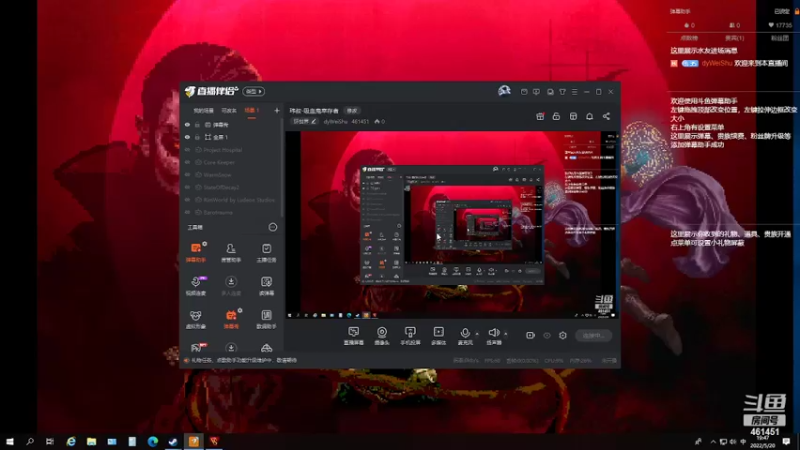Expand the speaker options arrow
The width and height of the screenshot is (800, 450).
(506, 334)
